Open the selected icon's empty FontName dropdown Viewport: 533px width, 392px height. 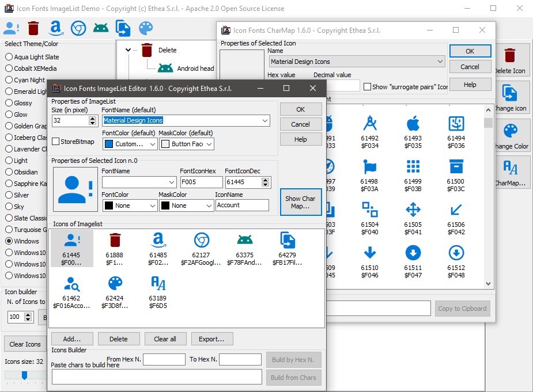[x=172, y=182]
